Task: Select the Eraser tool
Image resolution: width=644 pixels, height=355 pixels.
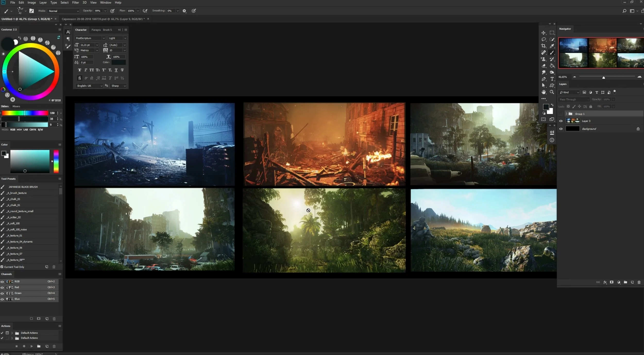Action: pos(544,66)
